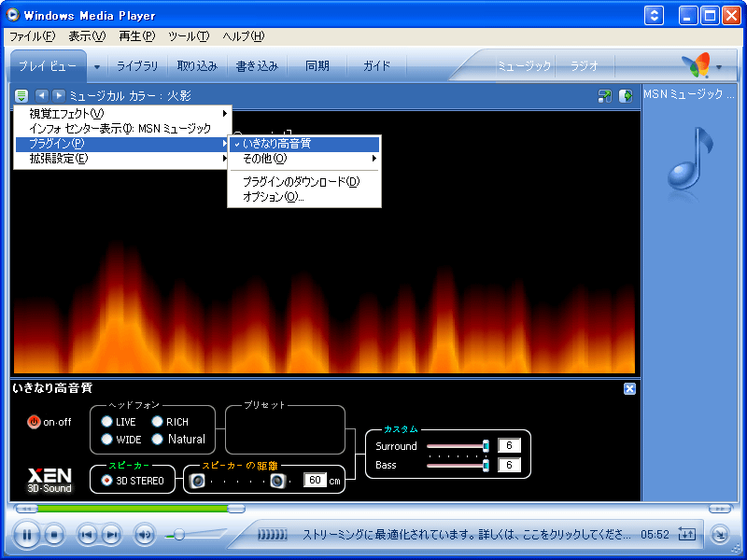The width and height of the screenshot is (747, 560).
Task: Click the rewind button on seek bar
Action: pyautogui.click(x=26, y=509)
